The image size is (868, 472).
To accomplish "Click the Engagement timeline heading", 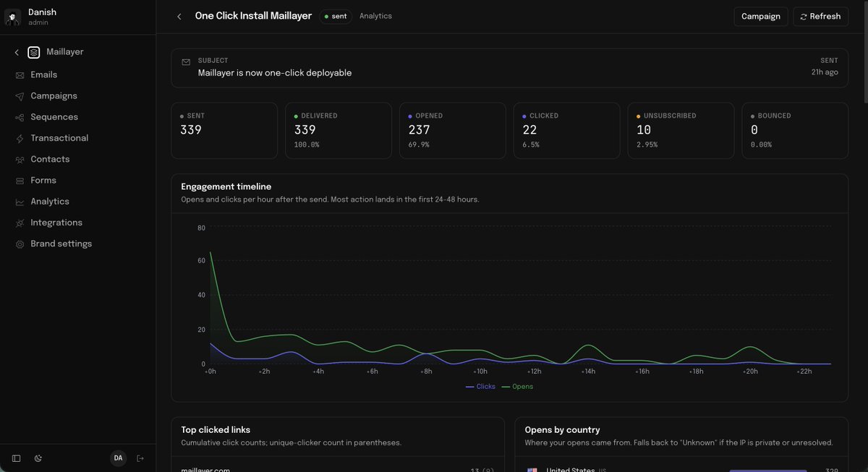I will 226,186.
